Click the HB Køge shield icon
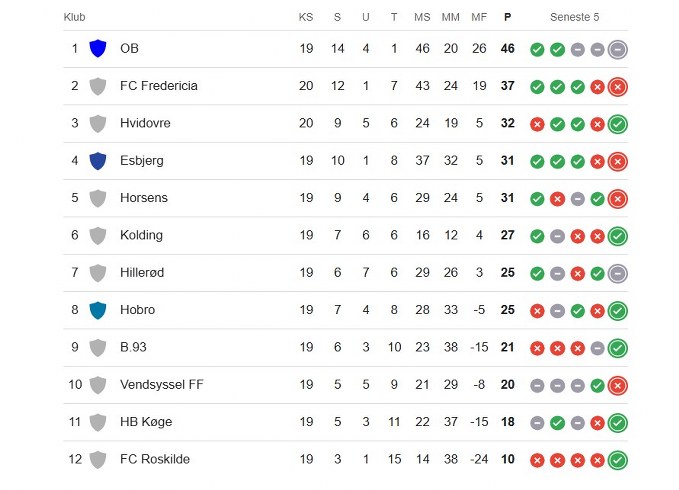This screenshot has width=679, height=490. [x=97, y=422]
